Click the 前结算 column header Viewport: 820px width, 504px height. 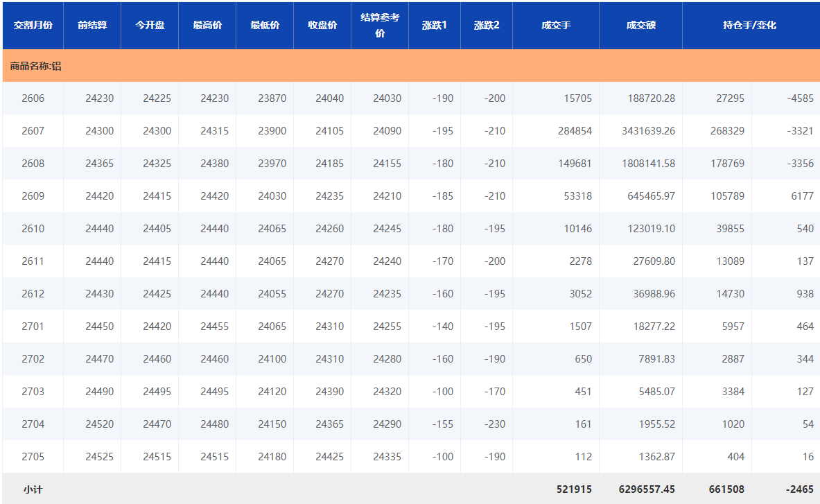(92, 25)
